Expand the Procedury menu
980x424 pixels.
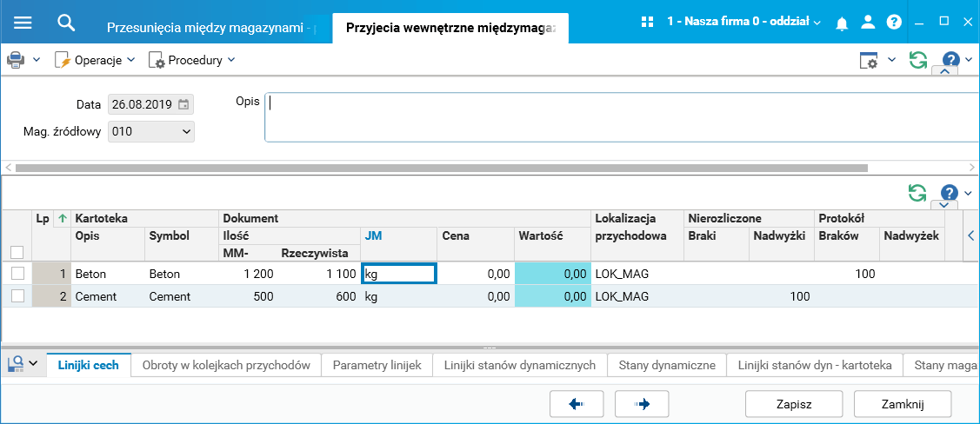click(x=192, y=60)
